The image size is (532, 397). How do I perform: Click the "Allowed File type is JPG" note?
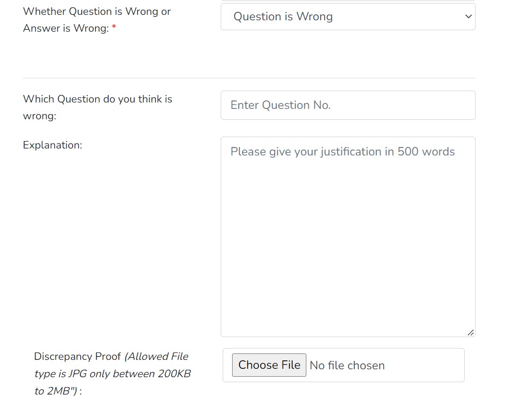(156, 356)
